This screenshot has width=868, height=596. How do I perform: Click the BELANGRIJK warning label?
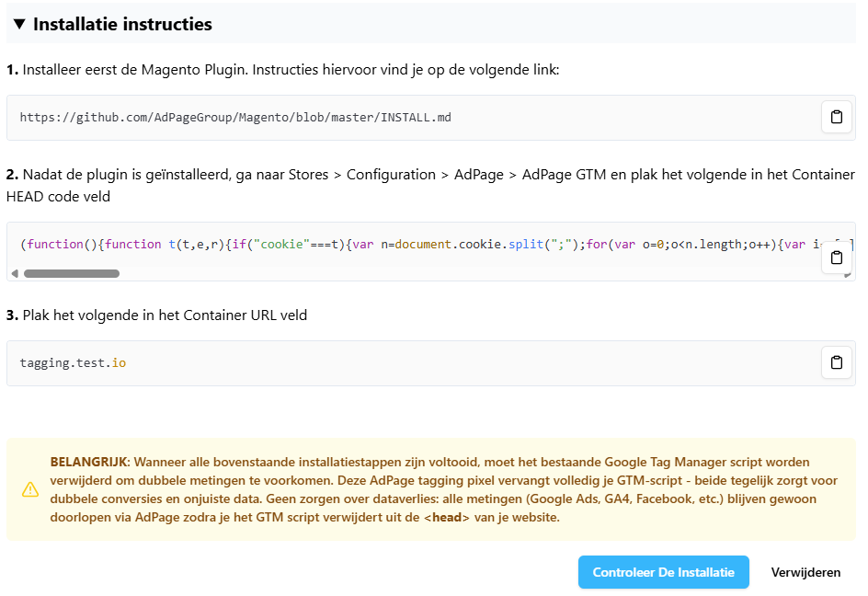coord(87,462)
